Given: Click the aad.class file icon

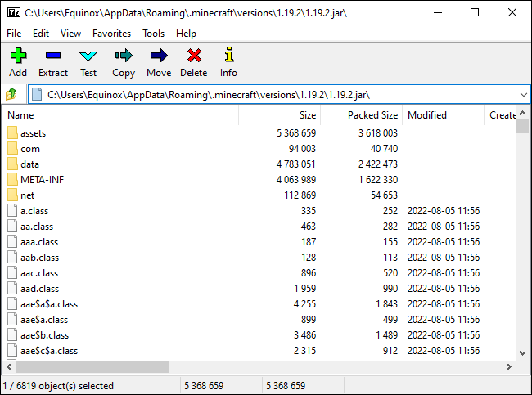Looking at the screenshot, I should click(12, 289).
